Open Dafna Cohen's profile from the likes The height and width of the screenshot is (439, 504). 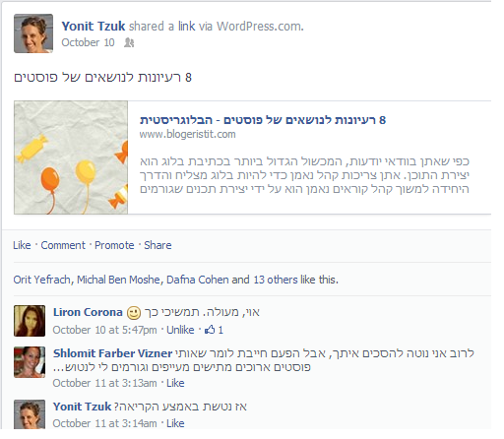[x=198, y=280]
